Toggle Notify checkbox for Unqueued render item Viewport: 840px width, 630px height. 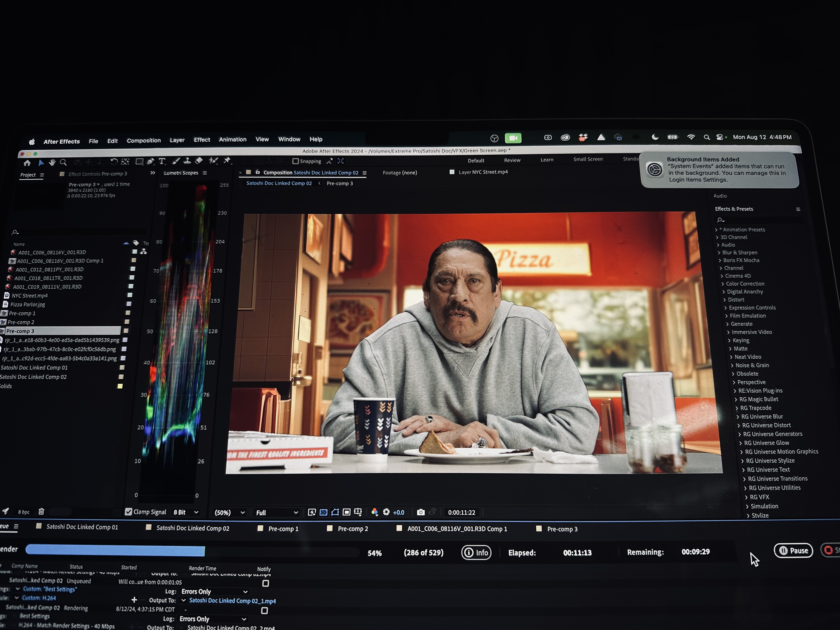tap(266, 583)
